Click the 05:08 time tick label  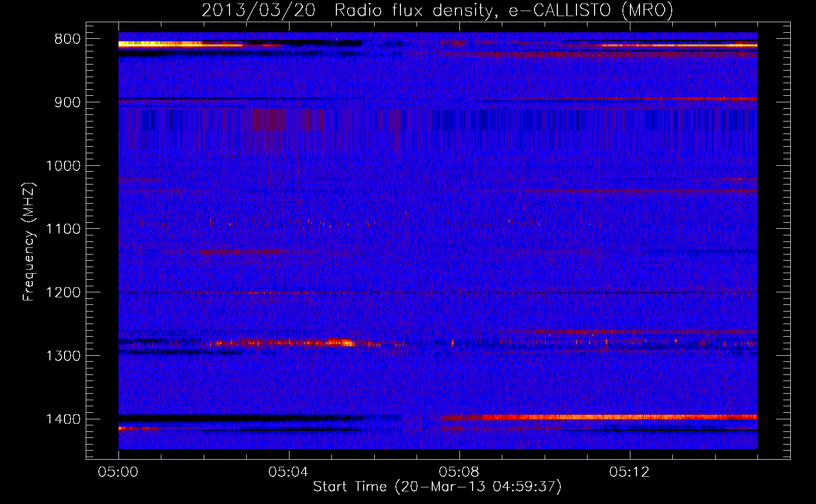pyautogui.click(x=459, y=472)
